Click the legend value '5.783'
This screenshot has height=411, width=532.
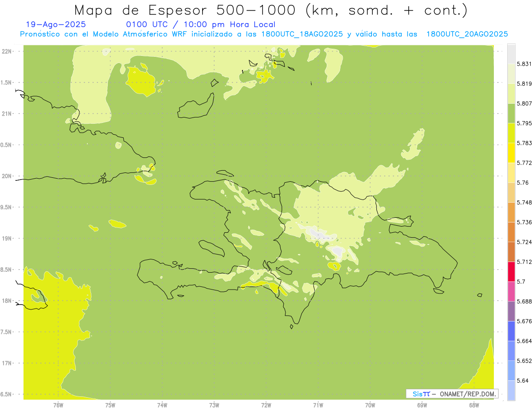pyautogui.click(x=524, y=143)
